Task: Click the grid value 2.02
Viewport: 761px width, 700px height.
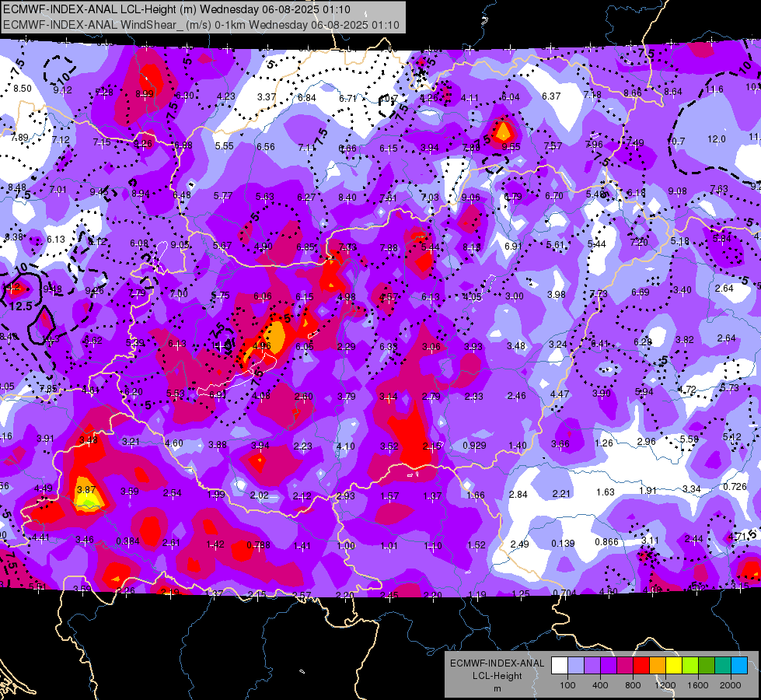Action: 259,495
